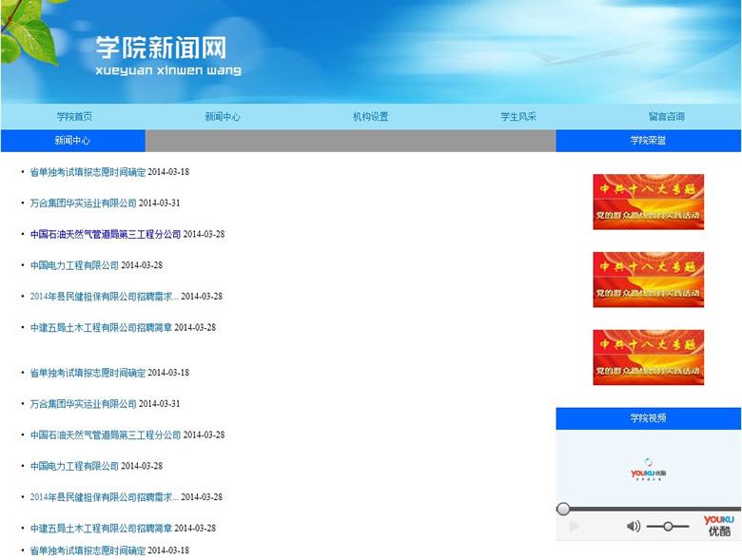Open the 学院首页 menu item
Image resolution: width=742 pixels, height=560 pixels.
[74, 117]
